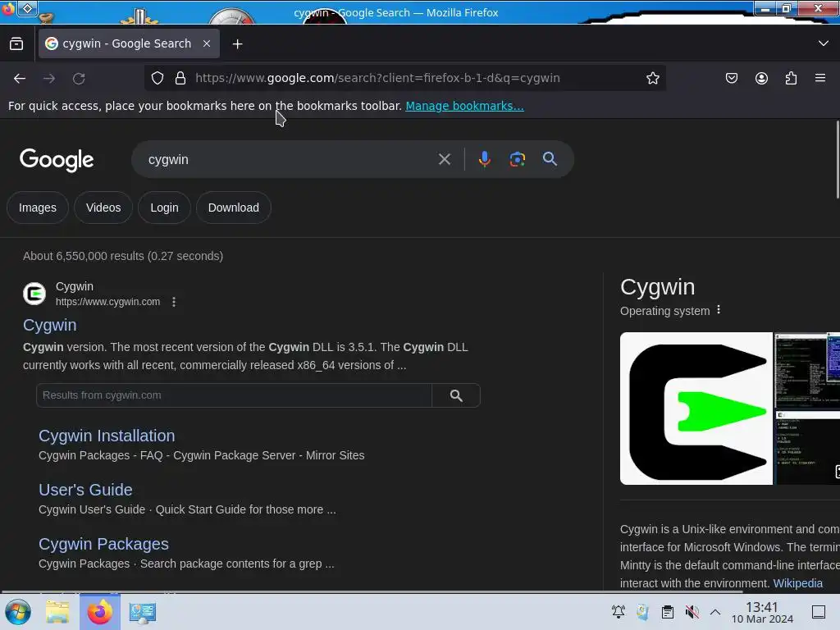The image size is (840, 630).
Task: Open the notifications bell in tray
Action: (x=619, y=612)
